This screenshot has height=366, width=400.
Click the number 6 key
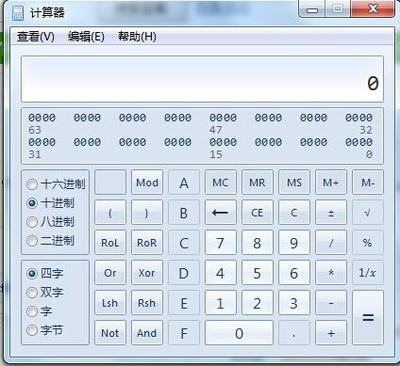(x=294, y=273)
